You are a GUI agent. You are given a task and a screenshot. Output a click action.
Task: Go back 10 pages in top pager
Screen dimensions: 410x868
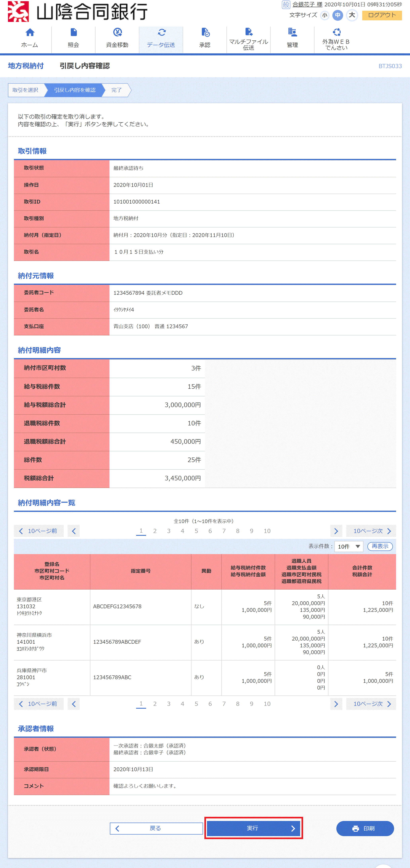coord(39,531)
